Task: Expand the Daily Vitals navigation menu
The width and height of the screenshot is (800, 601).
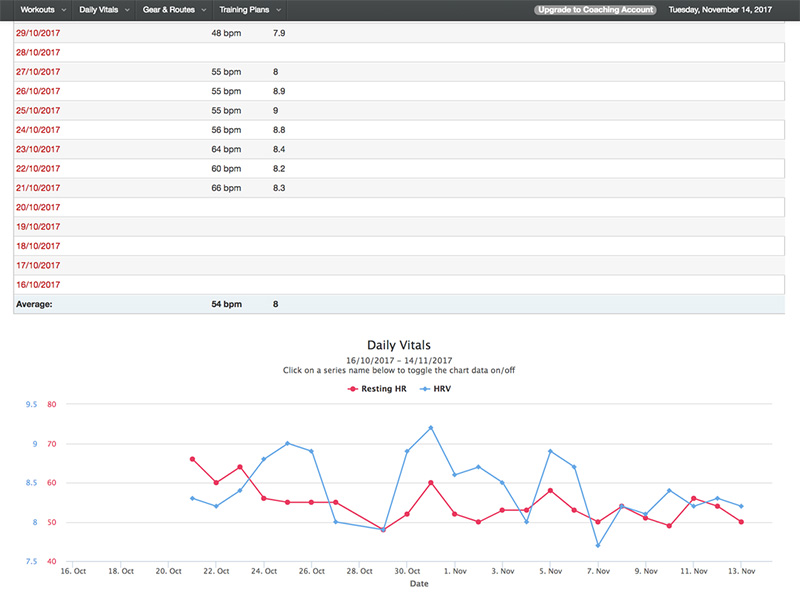Action: 104,10
